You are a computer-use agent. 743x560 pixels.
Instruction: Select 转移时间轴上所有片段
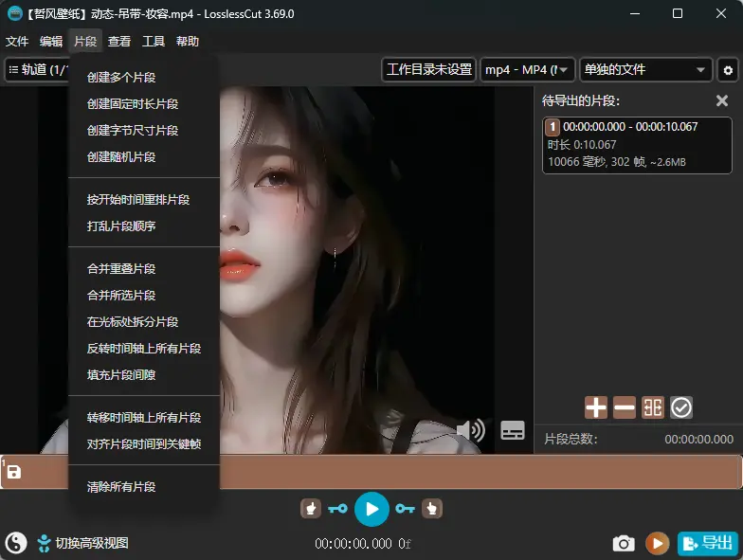(x=144, y=417)
